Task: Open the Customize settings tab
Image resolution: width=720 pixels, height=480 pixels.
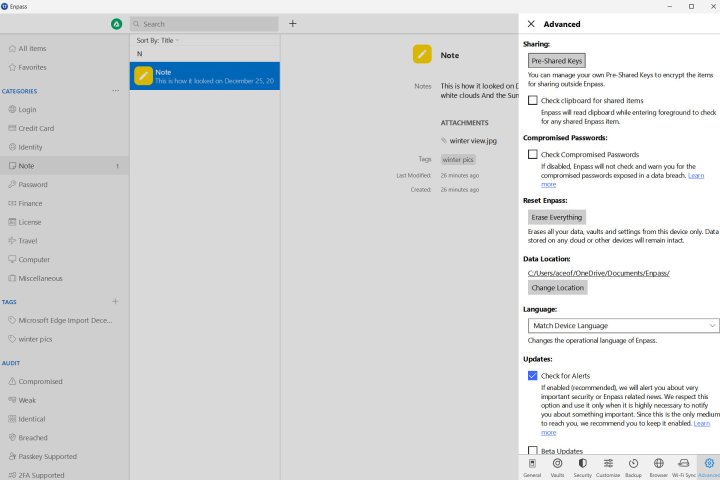Action: (608, 466)
